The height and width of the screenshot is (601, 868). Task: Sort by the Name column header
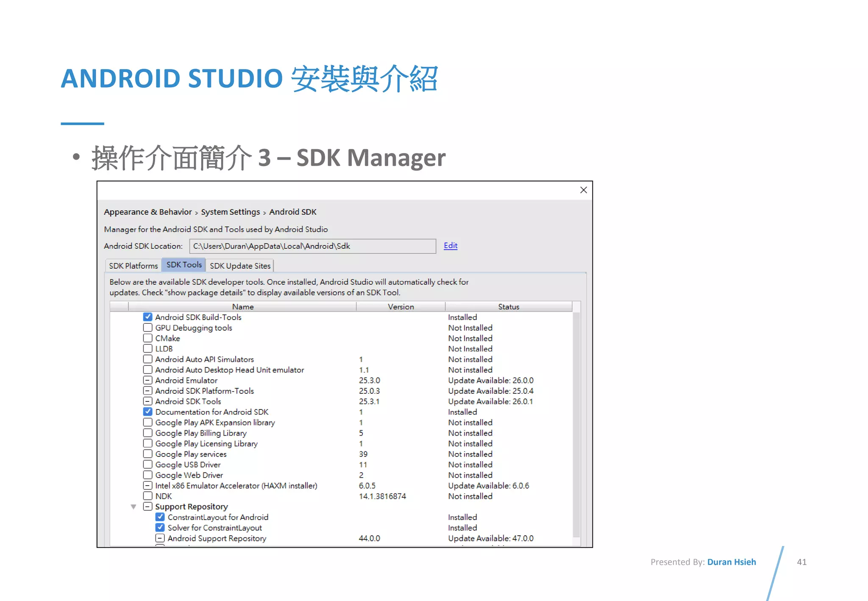point(242,306)
